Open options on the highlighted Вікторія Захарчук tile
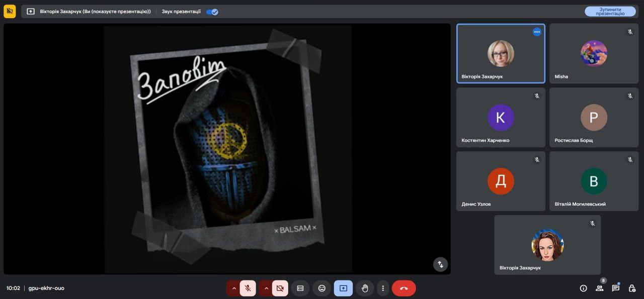Image resolution: width=644 pixels, height=299 pixels. (537, 32)
